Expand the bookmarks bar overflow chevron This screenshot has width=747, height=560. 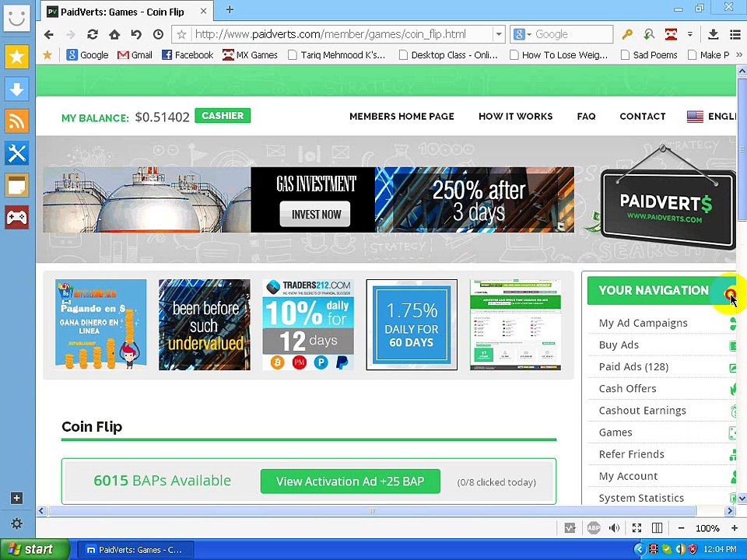point(739,54)
